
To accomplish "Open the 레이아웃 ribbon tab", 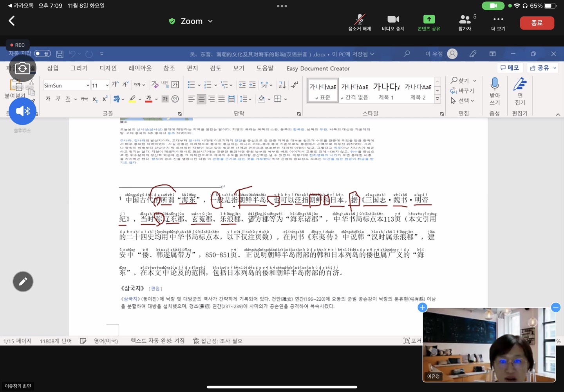I will point(140,68).
